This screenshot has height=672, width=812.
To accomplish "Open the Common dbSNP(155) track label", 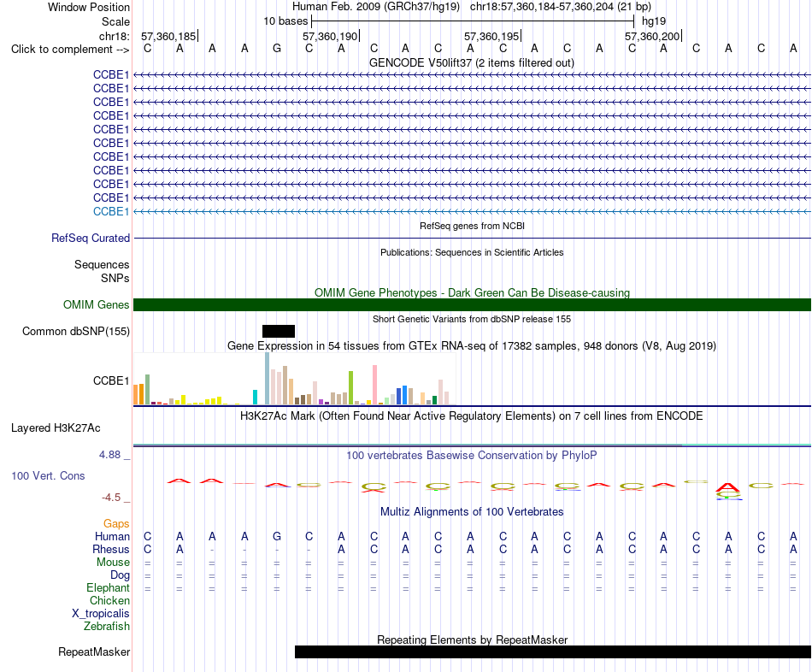I will coord(75,332).
